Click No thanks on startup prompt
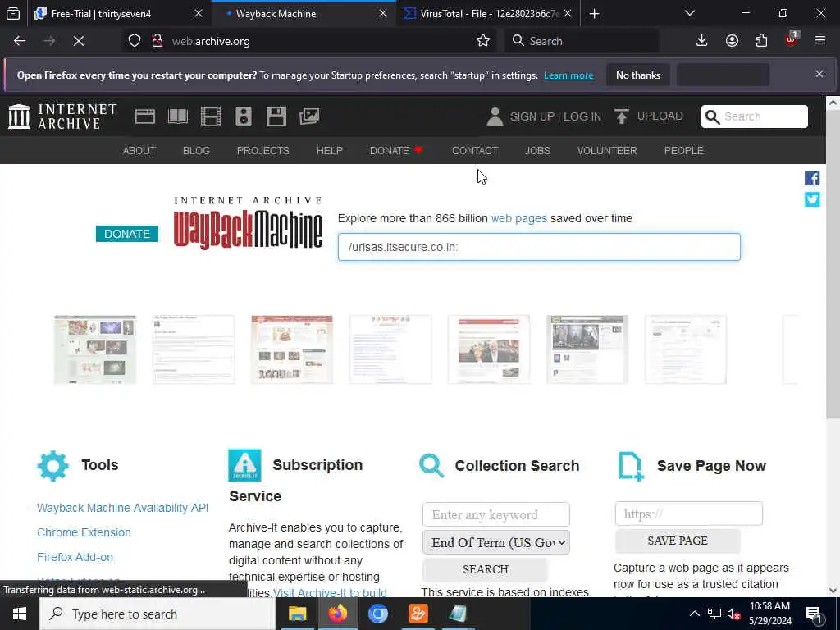Viewport: 840px width, 630px height. pyautogui.click(x=638, y=75)
